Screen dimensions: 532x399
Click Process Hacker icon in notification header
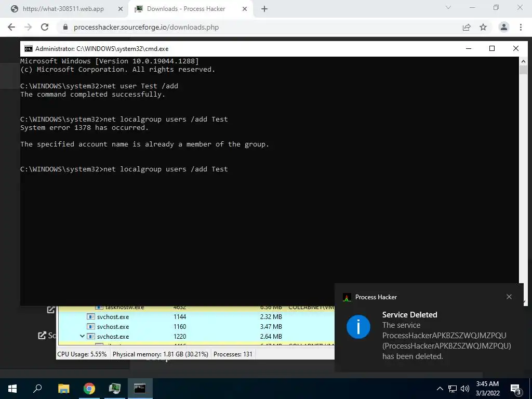pyautogui.click(x=347, y=297)
